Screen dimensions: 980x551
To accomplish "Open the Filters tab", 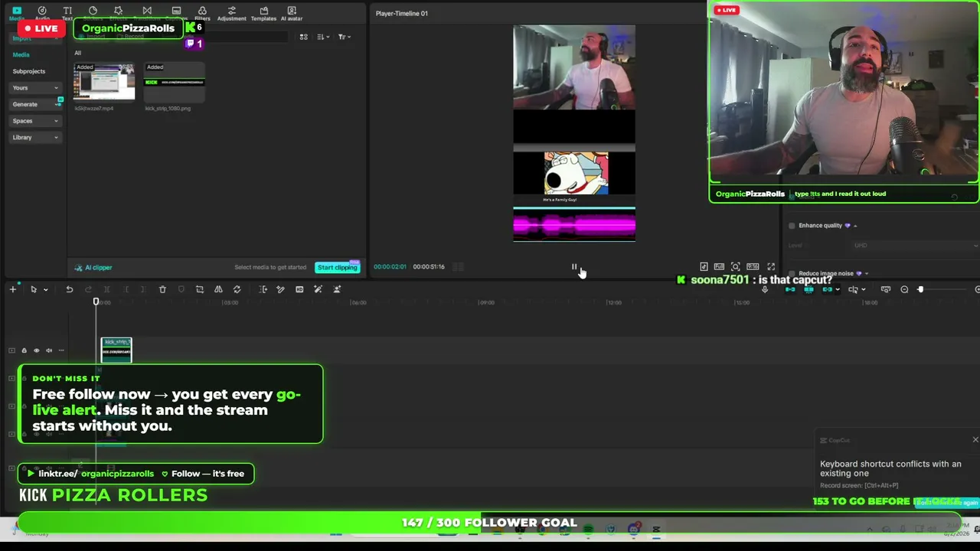I will click(202, 13).
